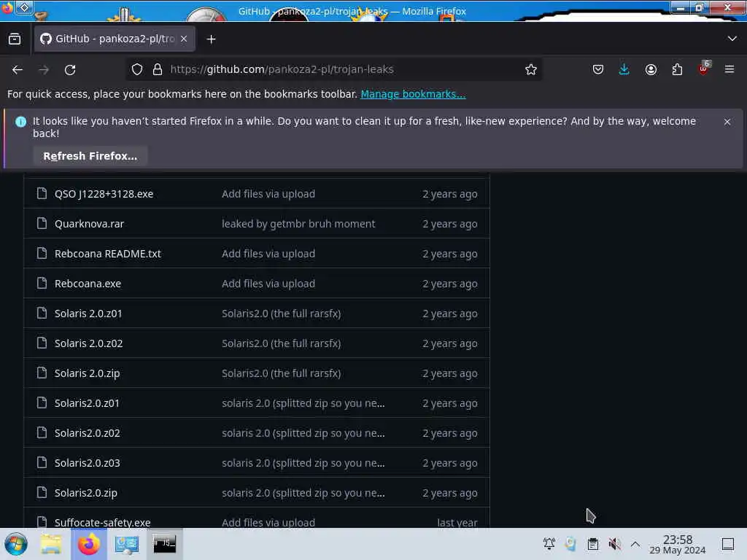The height and width of the screenshot is (560, 747).
Task: Open the clock showing 23:58
Action: coord(678,544)
